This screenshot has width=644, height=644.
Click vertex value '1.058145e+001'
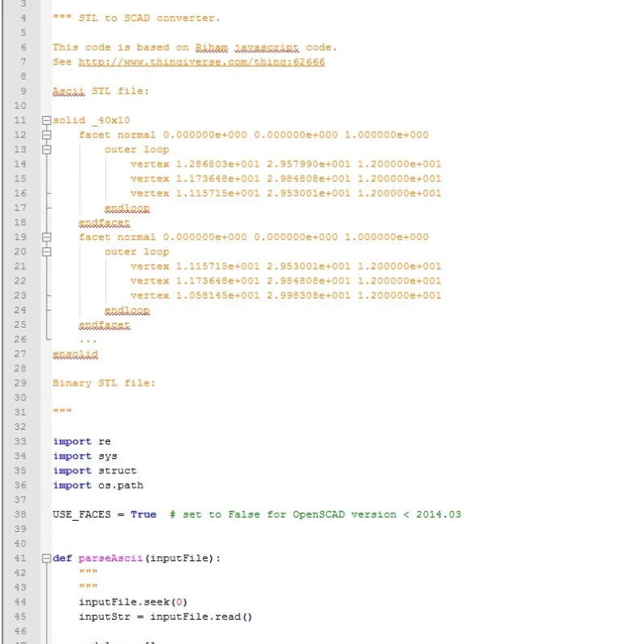(x=217, y=295)
